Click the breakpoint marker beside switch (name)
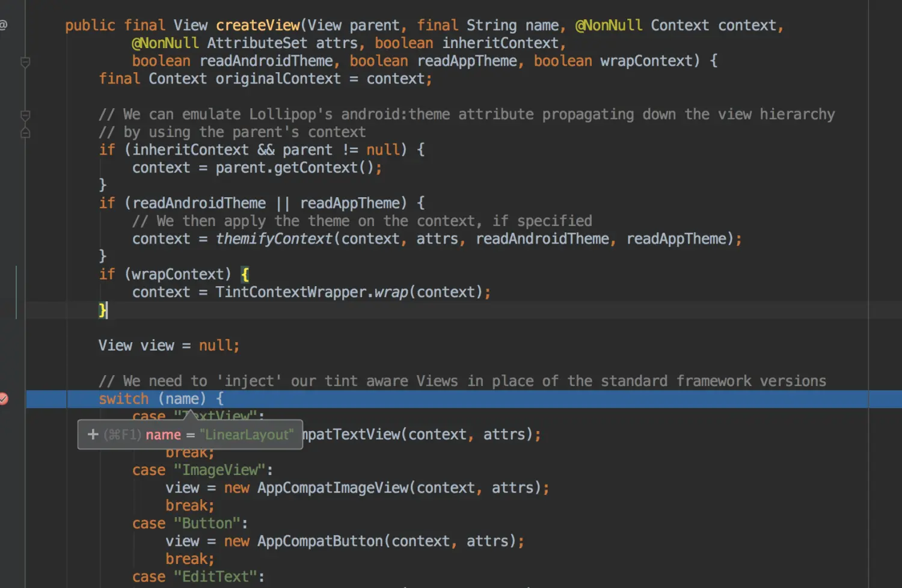 (x=3, y=399)
